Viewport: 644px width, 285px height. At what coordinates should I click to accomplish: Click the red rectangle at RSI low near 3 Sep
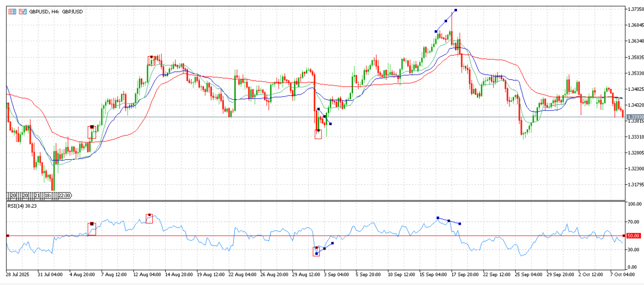click(x=316, y=251)
